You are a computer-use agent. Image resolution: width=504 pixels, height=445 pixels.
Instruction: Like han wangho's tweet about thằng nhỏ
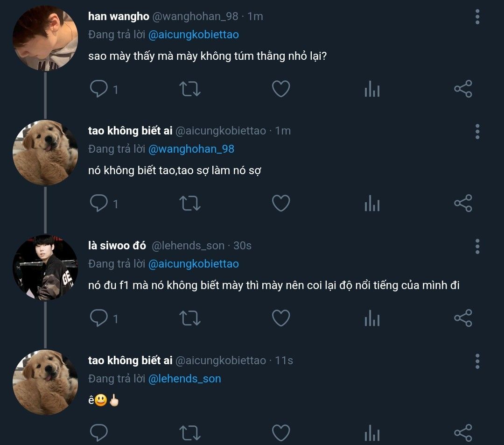pos(281,89)
